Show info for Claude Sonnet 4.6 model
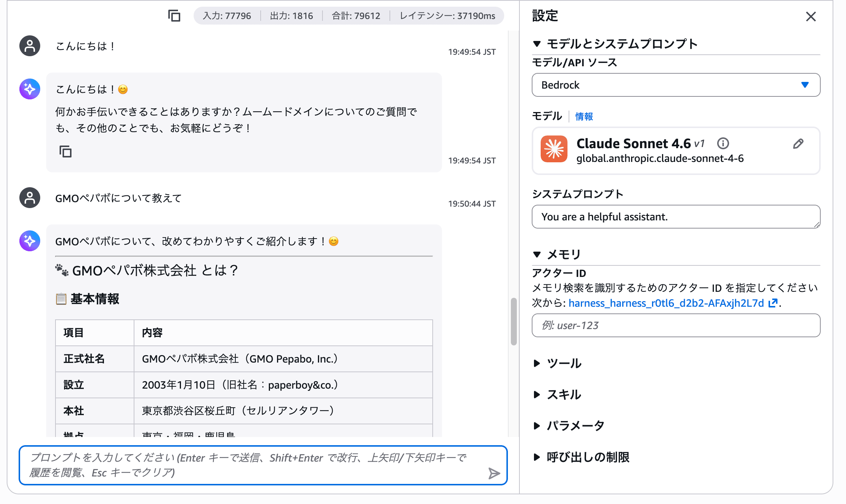This screenshot has height=504, width=846. click(x=723, y=143)
